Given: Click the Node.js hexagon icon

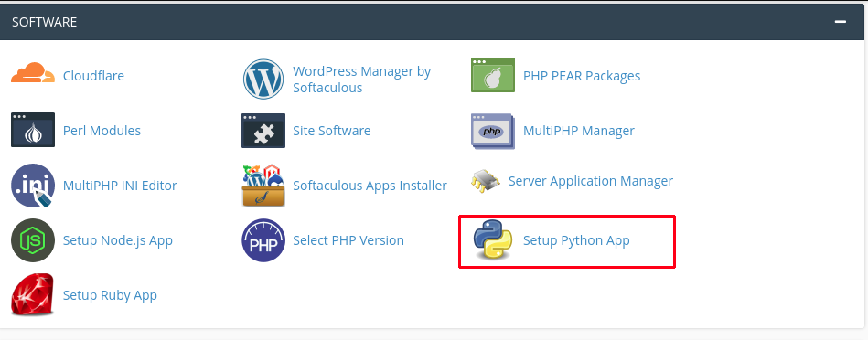Looking at the screenshot, I should click(33, 240).
